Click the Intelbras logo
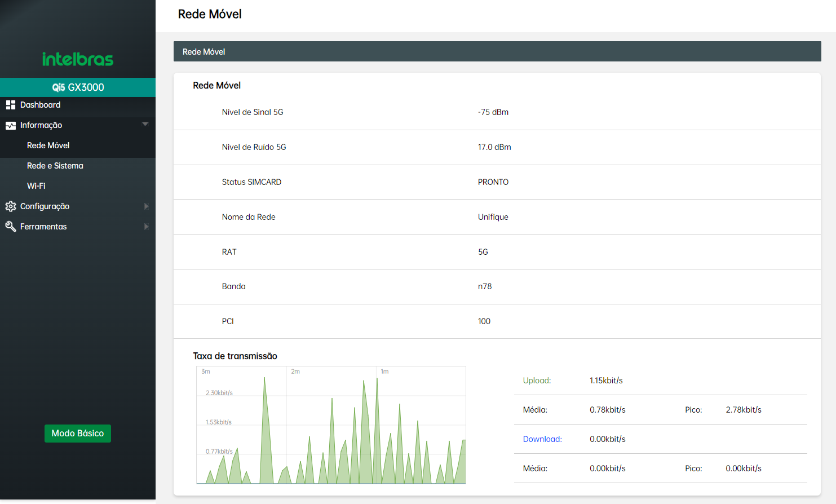 [x=78, y=59]
